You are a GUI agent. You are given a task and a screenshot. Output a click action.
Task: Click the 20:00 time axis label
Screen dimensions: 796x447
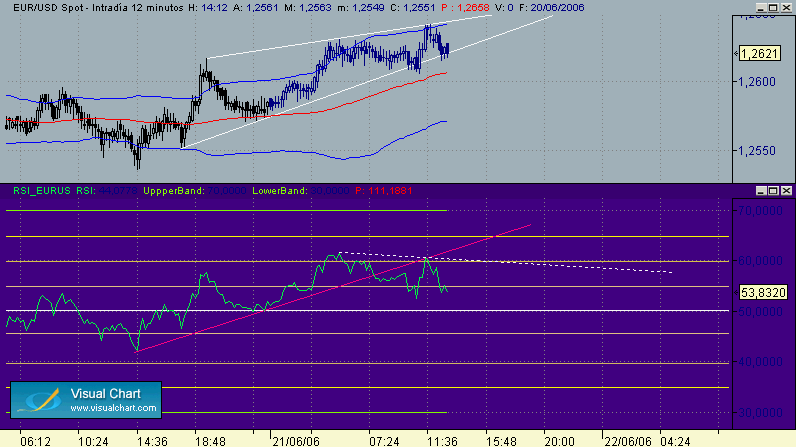[x=559, y=441]
